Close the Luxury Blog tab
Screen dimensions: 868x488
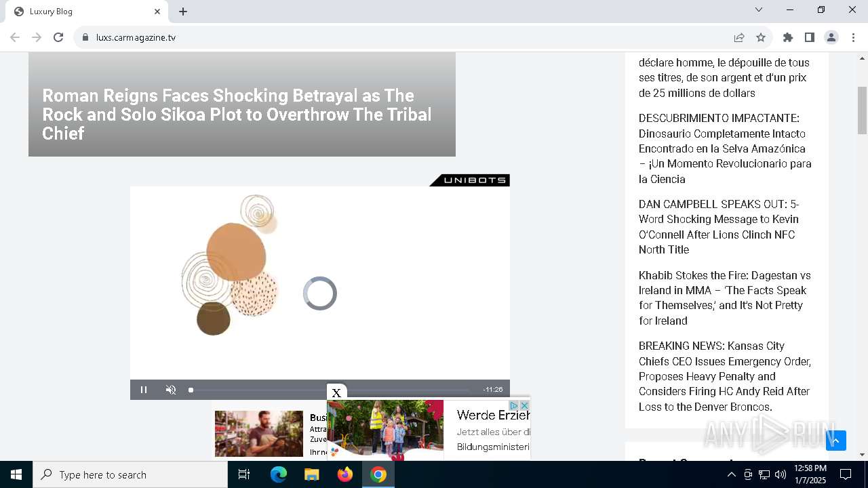point(157,12)
